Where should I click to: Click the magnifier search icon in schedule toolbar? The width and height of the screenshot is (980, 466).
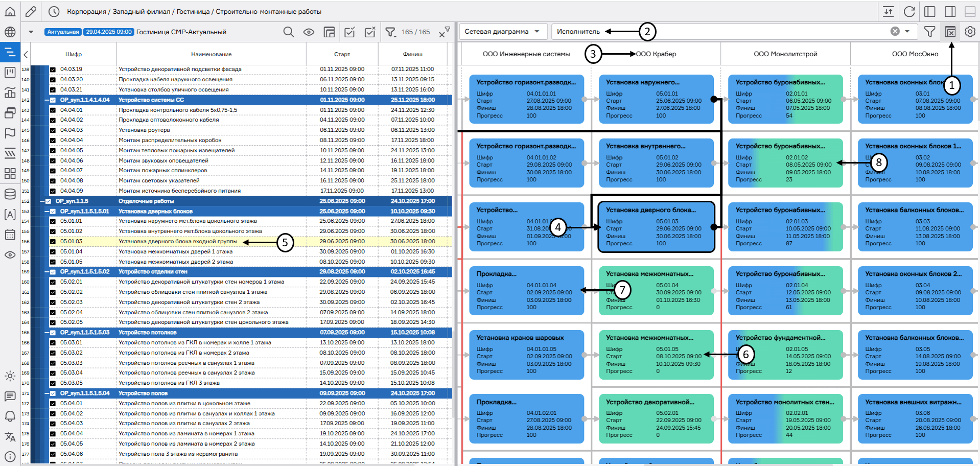click(x=289, y=32)
